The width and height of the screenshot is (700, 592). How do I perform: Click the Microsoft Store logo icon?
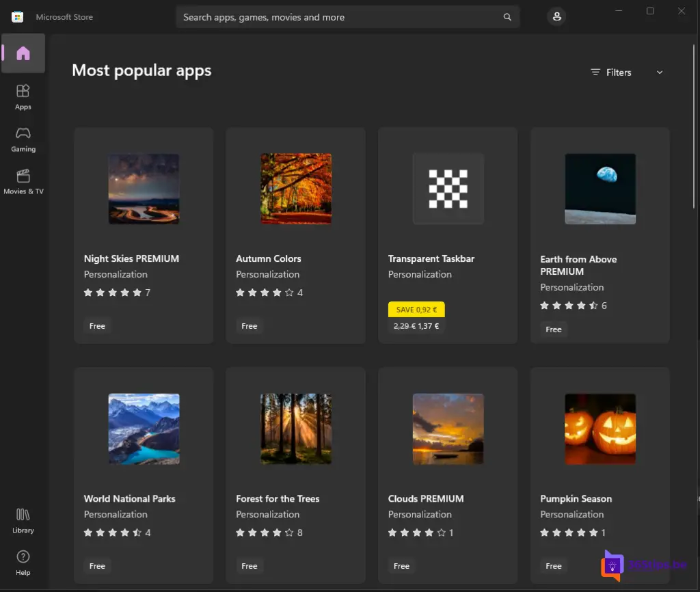(18, 17)
